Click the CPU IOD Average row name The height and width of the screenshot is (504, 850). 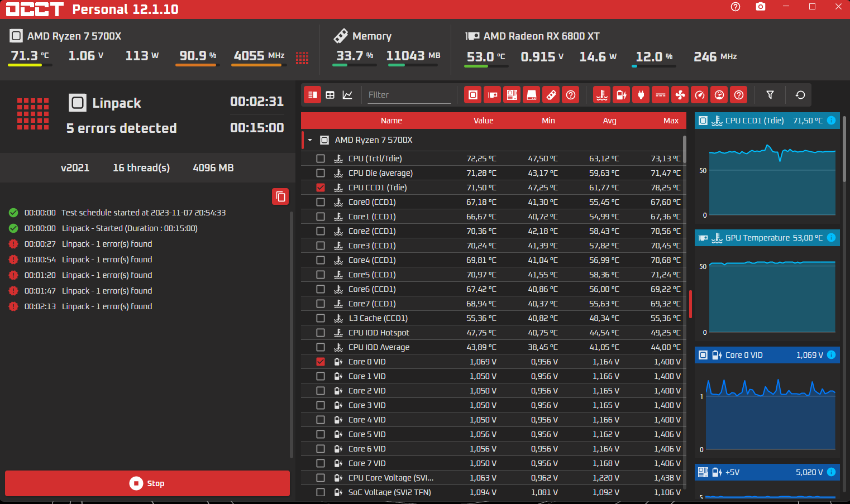(379, 347)
